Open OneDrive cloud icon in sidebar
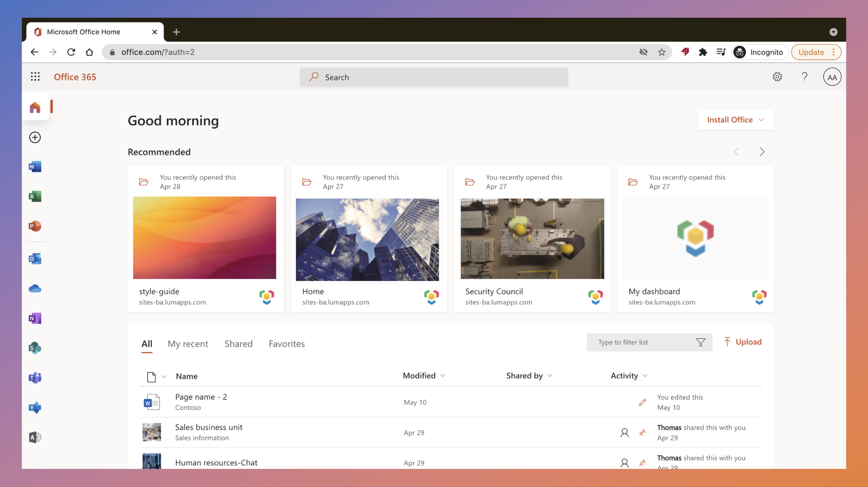Image resolution: width=868 pixels, height=487 pixels. coord(35,289)
